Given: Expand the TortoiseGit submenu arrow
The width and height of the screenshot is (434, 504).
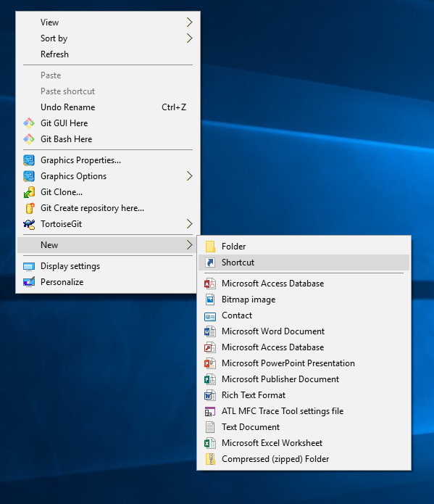Looking at the screenshot, I should coord(190,224).
